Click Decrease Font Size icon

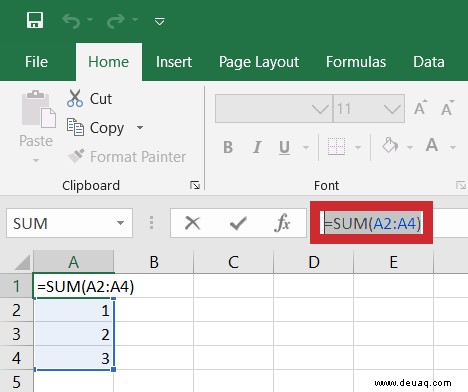447,108
